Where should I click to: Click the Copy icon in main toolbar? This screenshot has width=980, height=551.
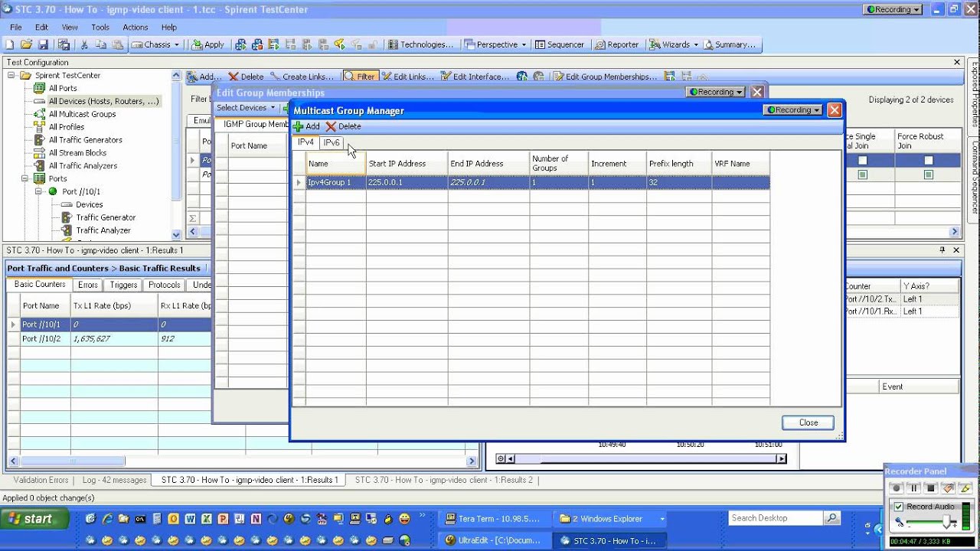[101, 44]
